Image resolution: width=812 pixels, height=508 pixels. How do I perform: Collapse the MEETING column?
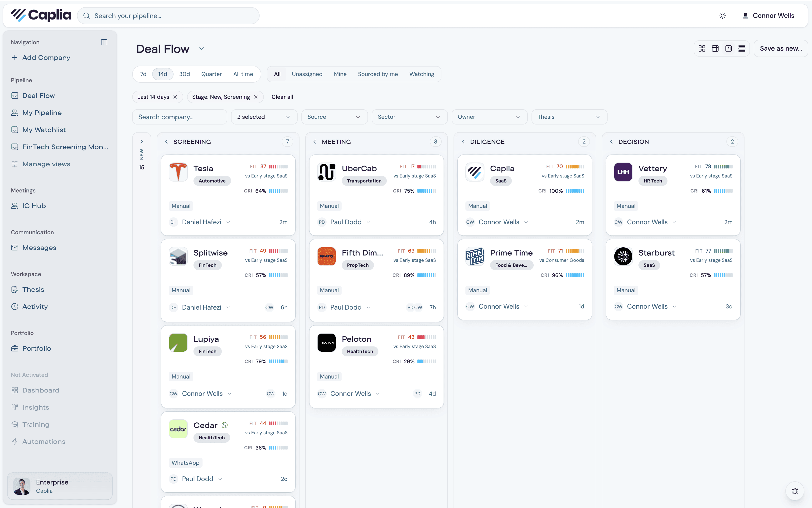pos(314,142)
